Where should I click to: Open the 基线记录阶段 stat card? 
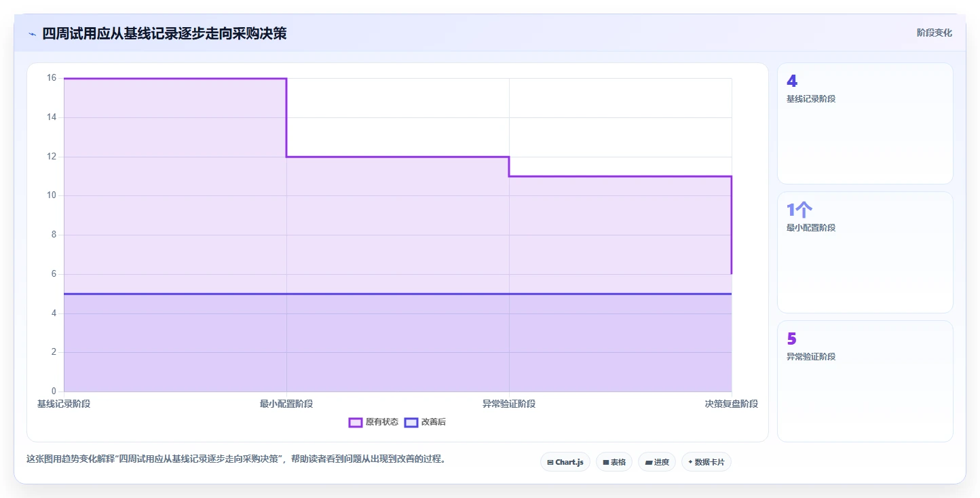(865, 123)
